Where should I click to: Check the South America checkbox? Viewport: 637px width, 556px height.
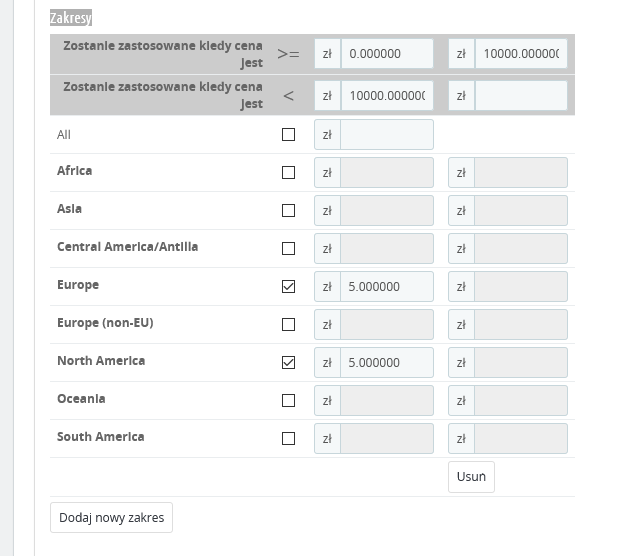289,439
